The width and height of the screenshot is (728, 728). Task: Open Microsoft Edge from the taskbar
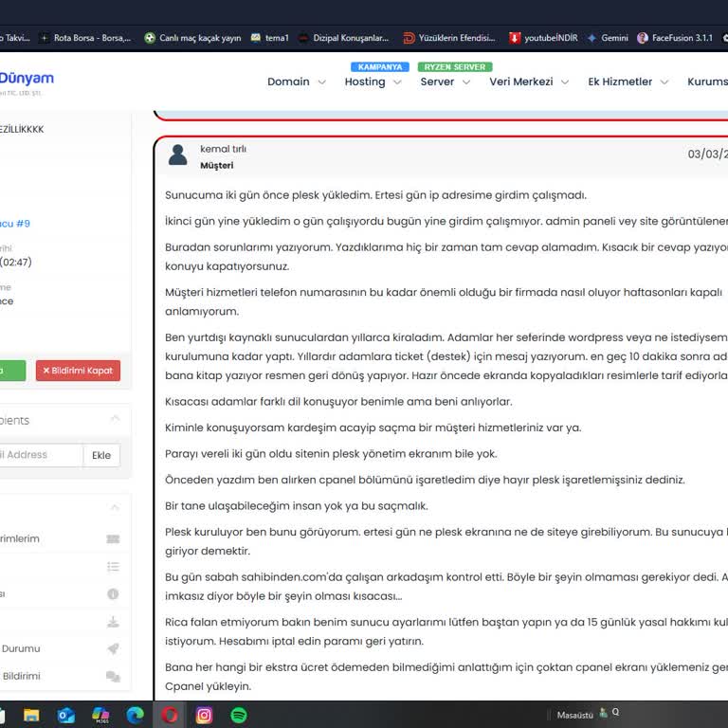(136, 715)
